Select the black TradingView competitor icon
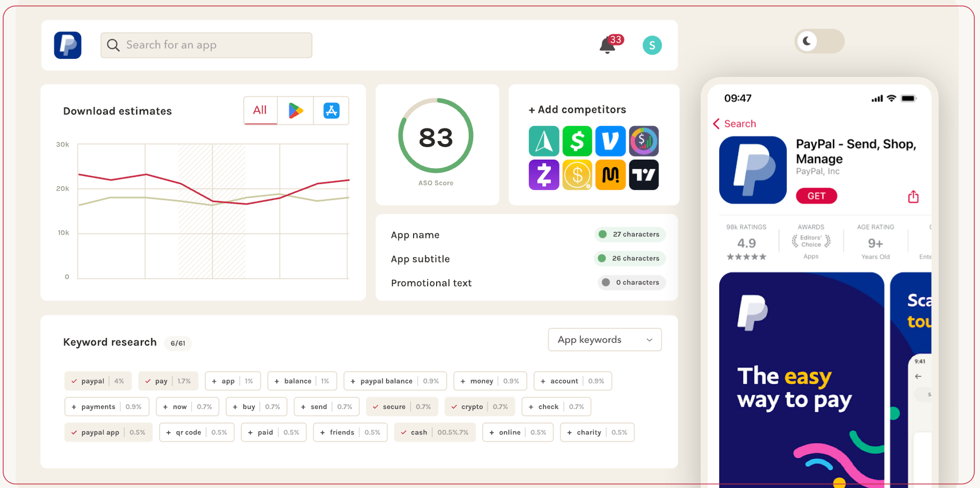This screenshot has width=980, height=488. tap(644, 175)
